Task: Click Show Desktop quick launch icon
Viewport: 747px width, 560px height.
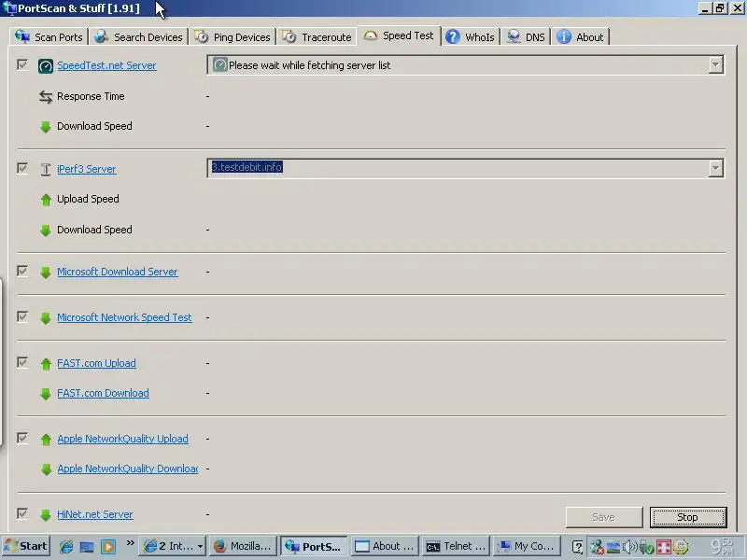Action: pyautogui.click(x=87, y=546)
